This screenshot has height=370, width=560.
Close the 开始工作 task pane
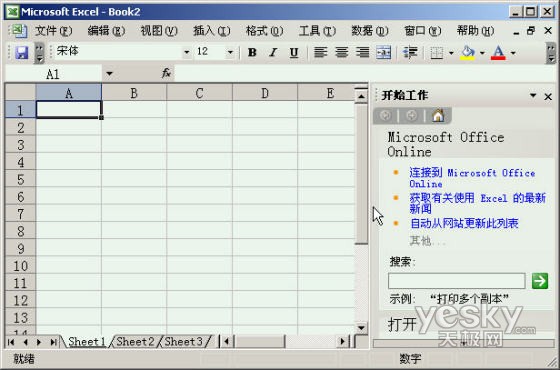click(x=548, y=96)
